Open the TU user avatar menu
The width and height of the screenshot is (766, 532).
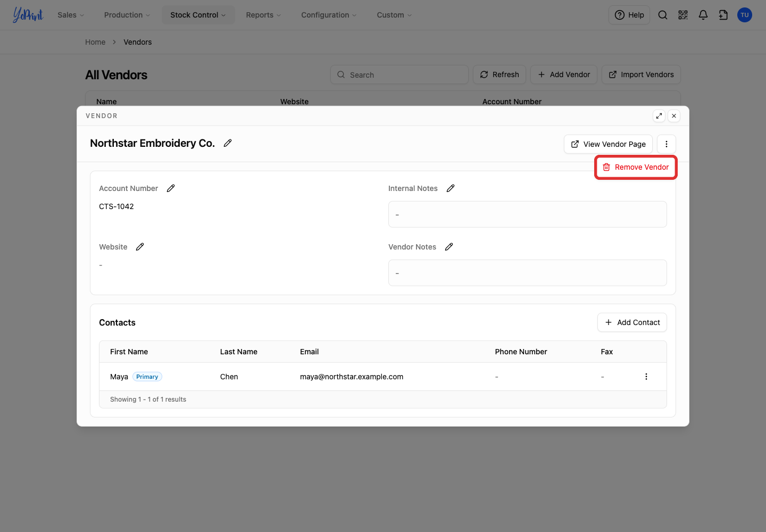[x=745, y=15]
